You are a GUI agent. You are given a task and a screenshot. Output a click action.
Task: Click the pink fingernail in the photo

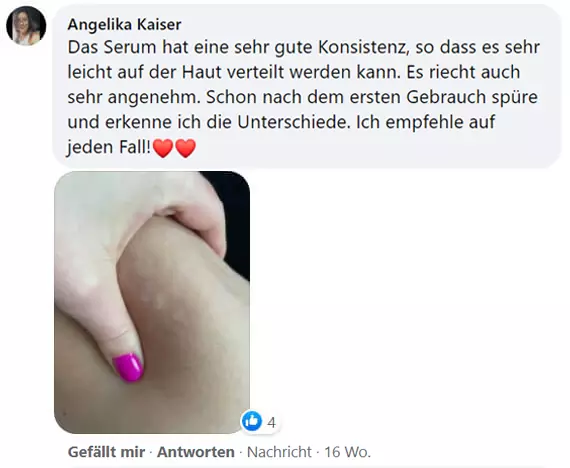click(128, 367)
